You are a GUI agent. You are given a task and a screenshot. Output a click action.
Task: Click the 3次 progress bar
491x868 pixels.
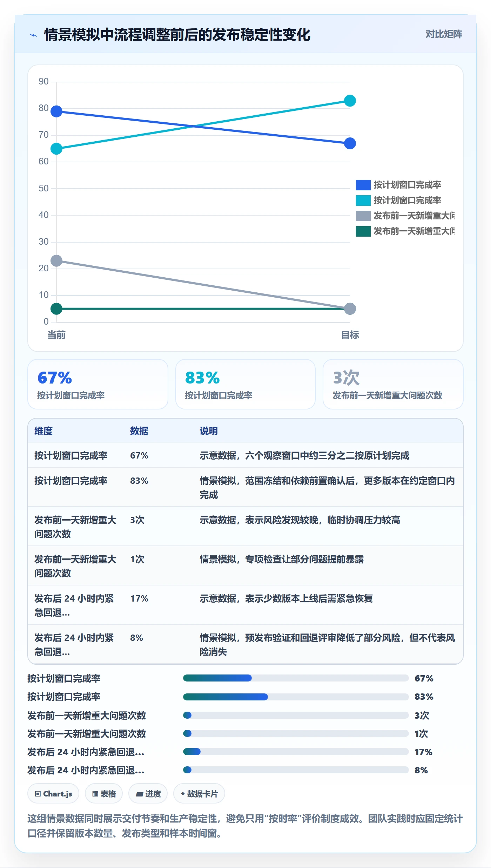click(296, 715)
